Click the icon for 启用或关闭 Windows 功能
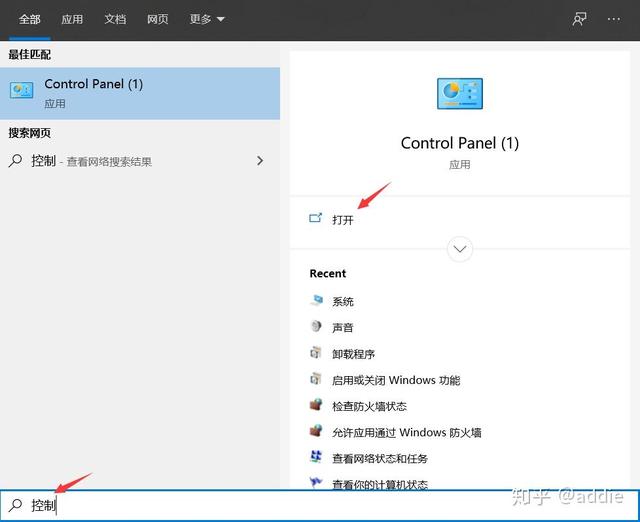 coord(316,378)
